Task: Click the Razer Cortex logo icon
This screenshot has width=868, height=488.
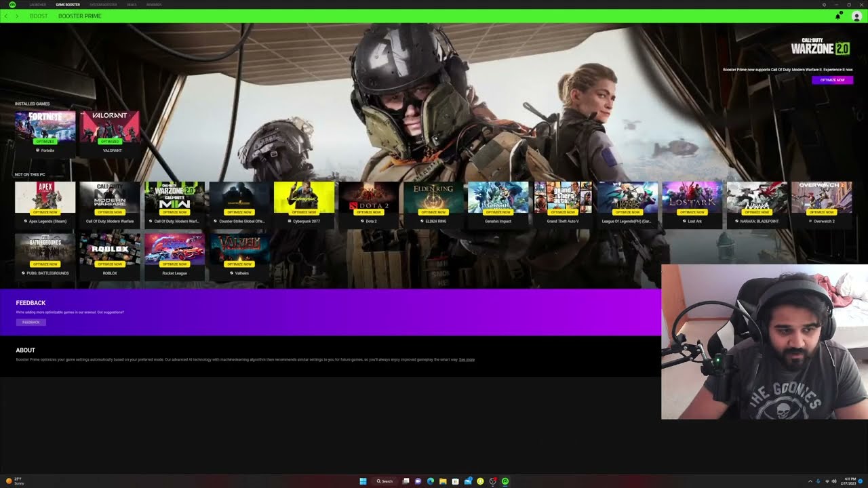Action: [x=12, y=4]
